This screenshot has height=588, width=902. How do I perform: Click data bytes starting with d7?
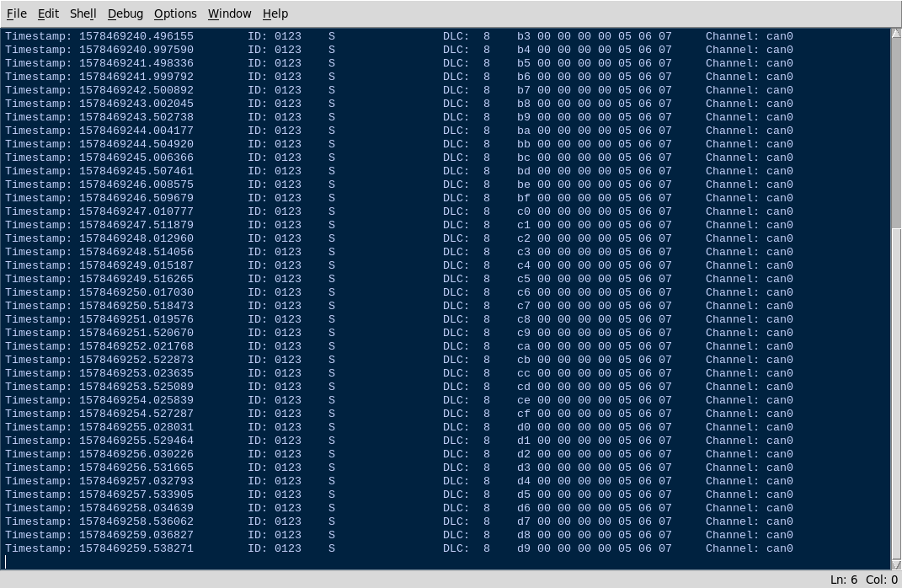(x=595, y=521)
